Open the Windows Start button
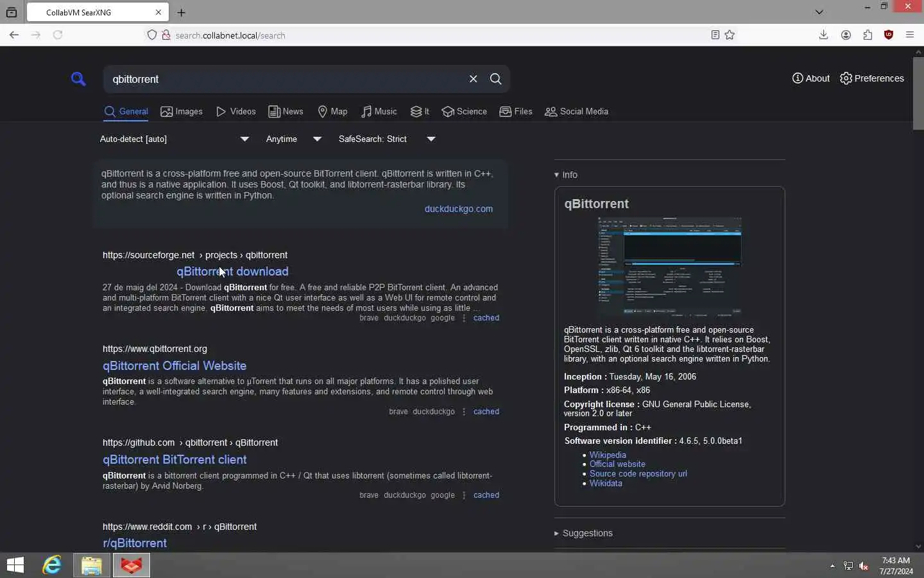 point(15,565)
